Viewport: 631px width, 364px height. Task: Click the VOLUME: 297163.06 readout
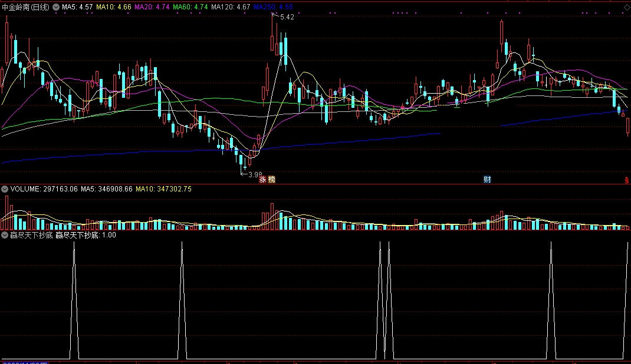pyautogui.click(x=44, y=189)
